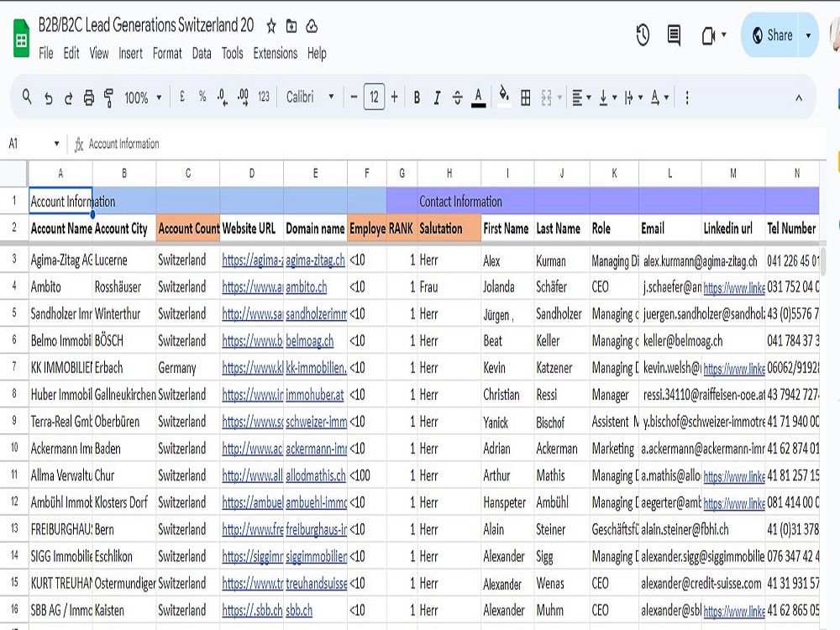
Task: Open the name box dropdown arrow
Action: click(x=56, y=144)
